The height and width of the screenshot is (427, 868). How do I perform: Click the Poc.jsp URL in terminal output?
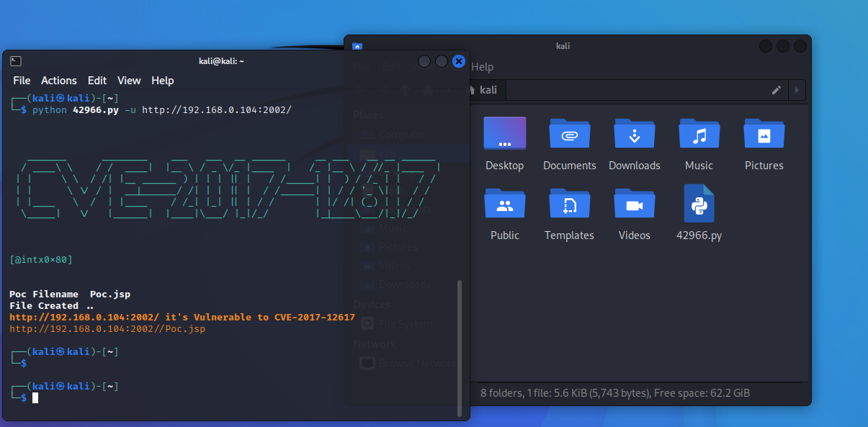[107, 329]
